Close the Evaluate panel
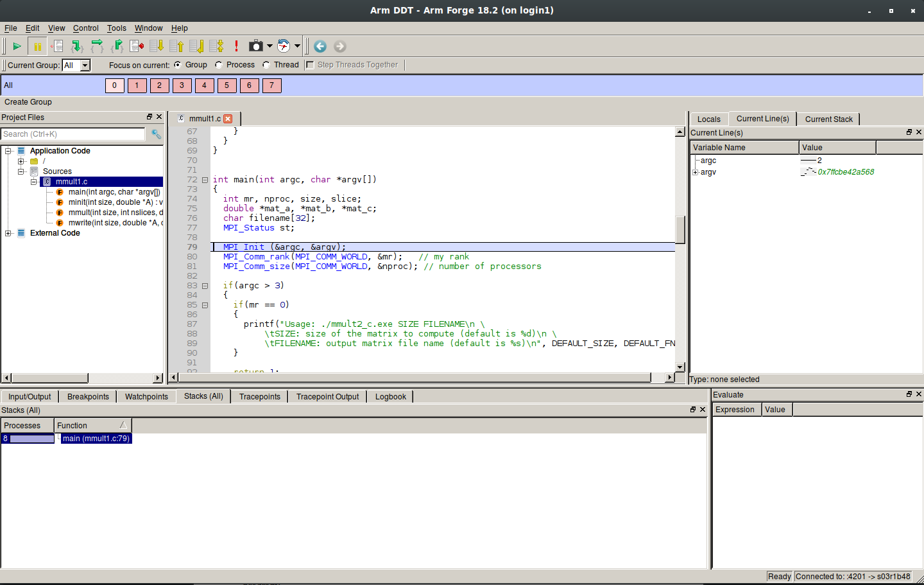The image size is (924, 585). (919, 394)
